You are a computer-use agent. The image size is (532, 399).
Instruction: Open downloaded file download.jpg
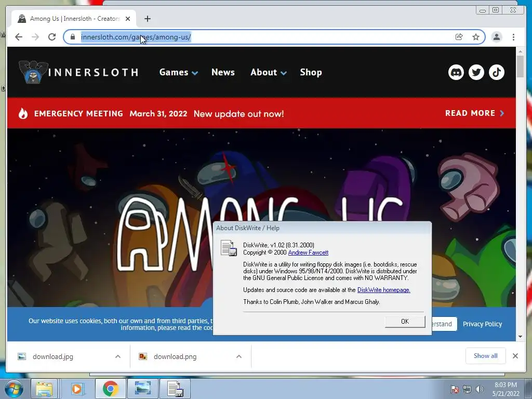pyautogui.click(x=53, y=356)
